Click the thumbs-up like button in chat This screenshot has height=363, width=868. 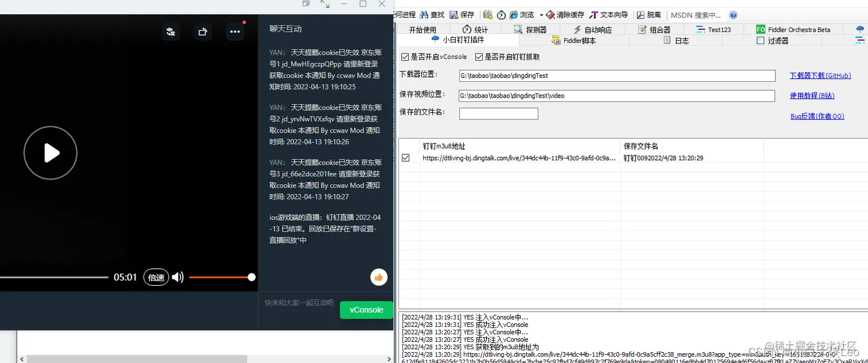coord(379,278)
